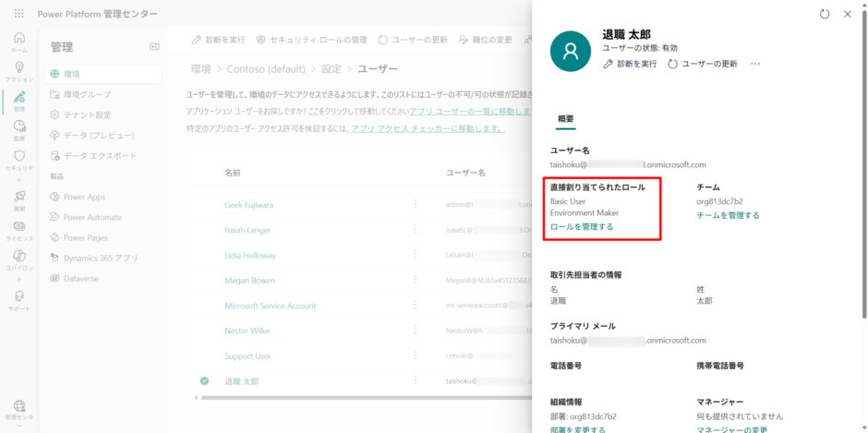Open user Microsoft Service Account
This screenshot has width=868, height=433.
click(x=271, y=306)
